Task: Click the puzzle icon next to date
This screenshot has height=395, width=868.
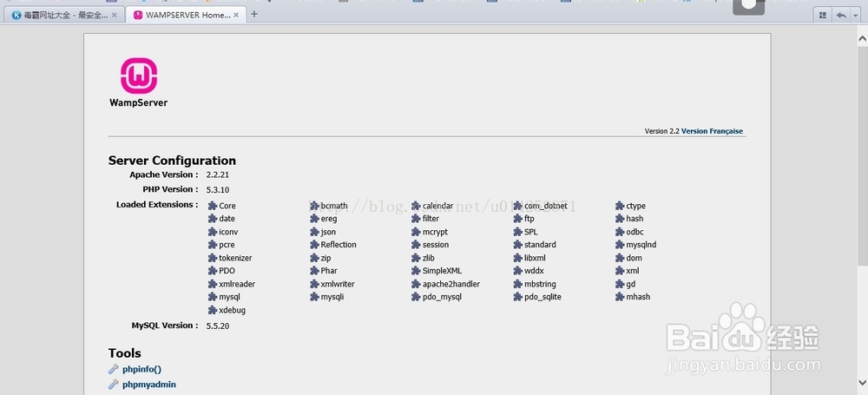Action: (x=213, y=219)
